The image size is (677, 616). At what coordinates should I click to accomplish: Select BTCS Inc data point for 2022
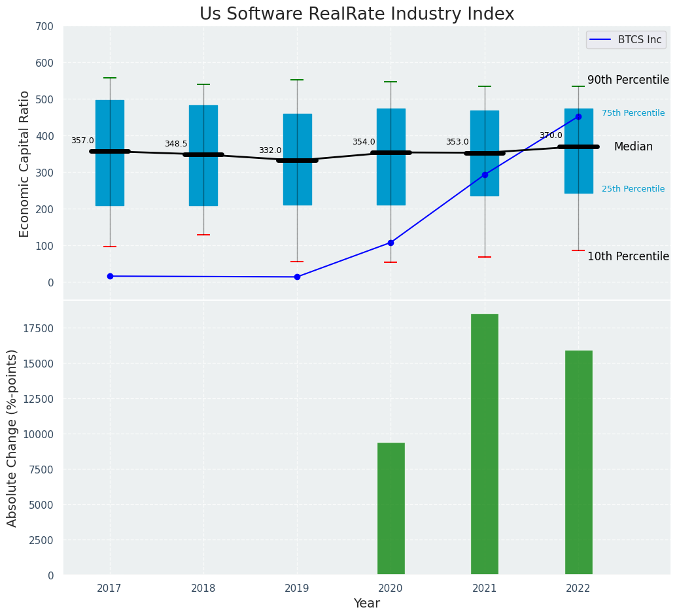578,117
